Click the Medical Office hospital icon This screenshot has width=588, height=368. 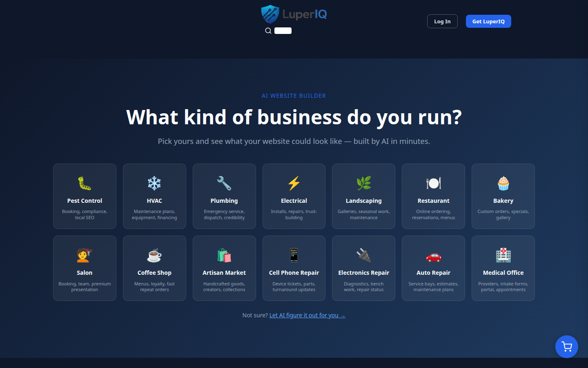pyautogui.click(x=503, y=255)
